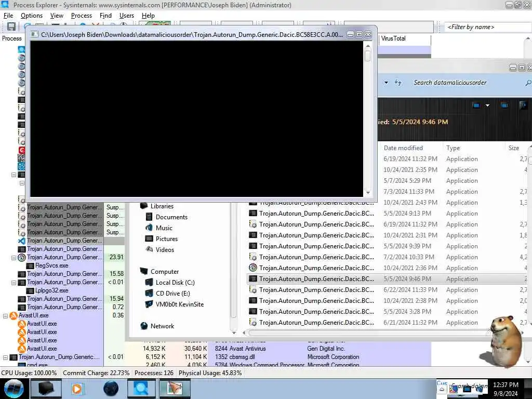
Task: Collapse the AvastUI.exe parent tree node
Action: click(x=5, y=315)
